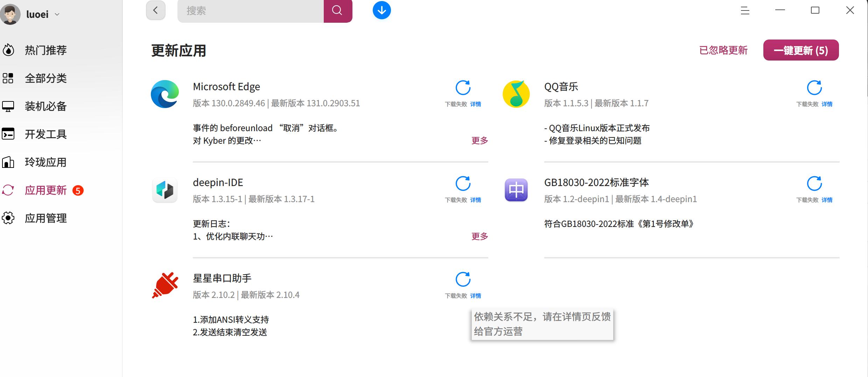Click the red 5 badge on 应用更新
This screenshot has height=377, width=868.
[78, 191]
